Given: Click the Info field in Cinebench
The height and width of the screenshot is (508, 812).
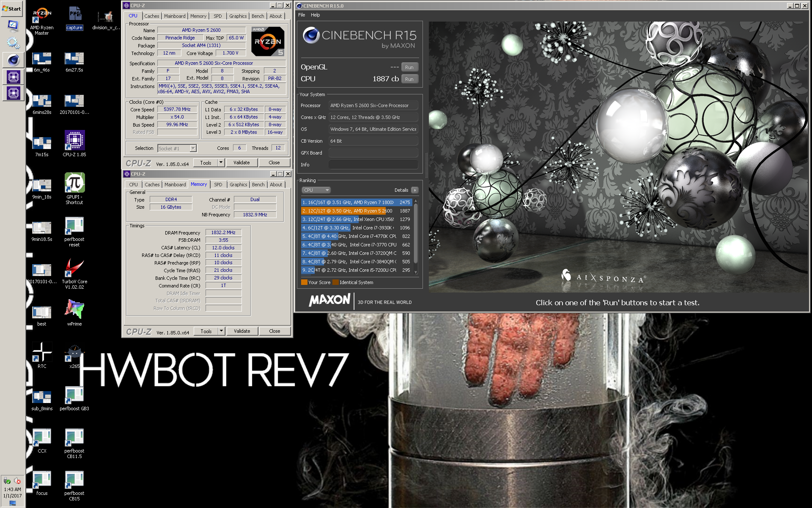Looking at the screenshot, I should pyautogui.click(x=373, y=165).
